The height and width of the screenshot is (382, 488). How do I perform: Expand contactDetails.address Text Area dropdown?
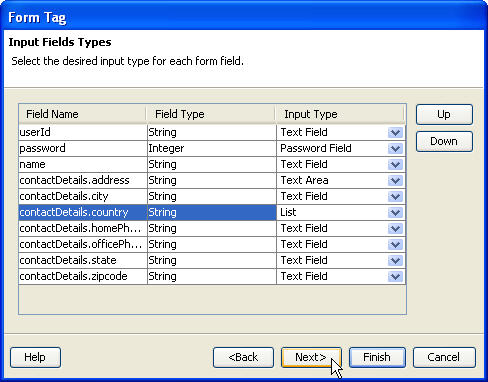[x=395, y=181]
